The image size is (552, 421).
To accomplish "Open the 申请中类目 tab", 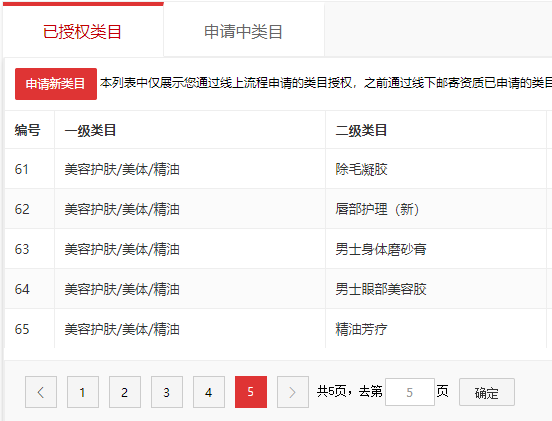I will coord(244,31).
